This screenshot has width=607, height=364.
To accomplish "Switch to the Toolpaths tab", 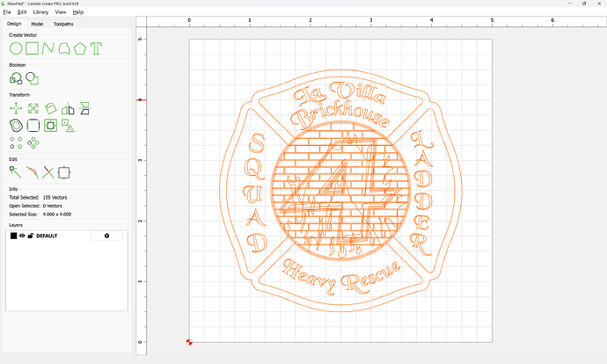I will [x=64, y=24].
